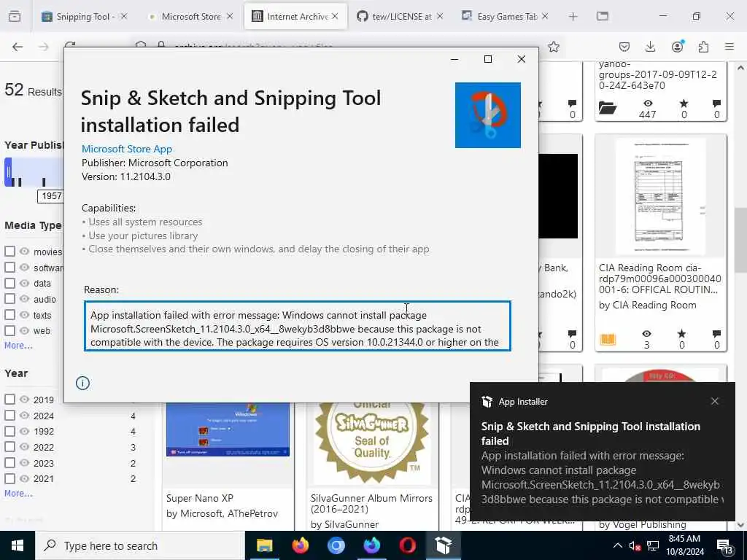Open the CIA Reading Room document thumbnail

[661, 196]
